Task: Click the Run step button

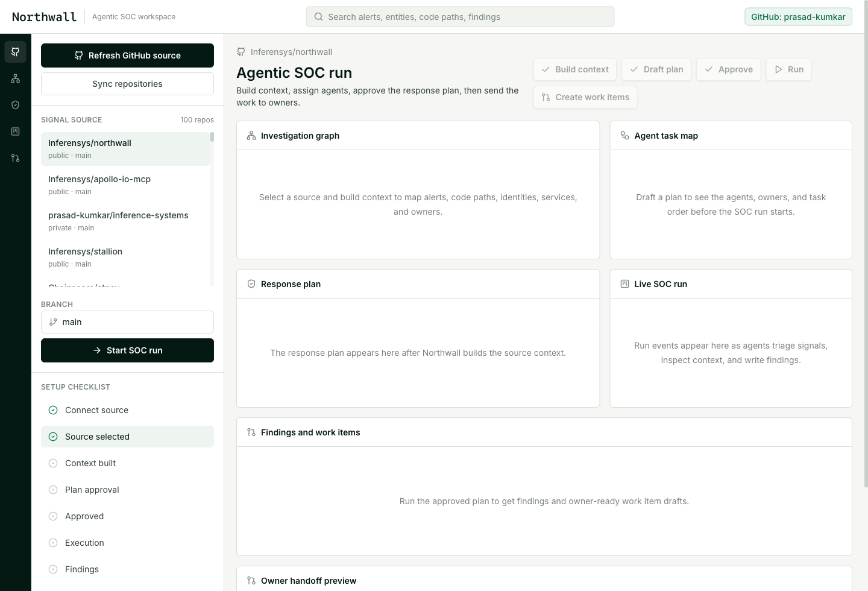Action: [788, 69]
